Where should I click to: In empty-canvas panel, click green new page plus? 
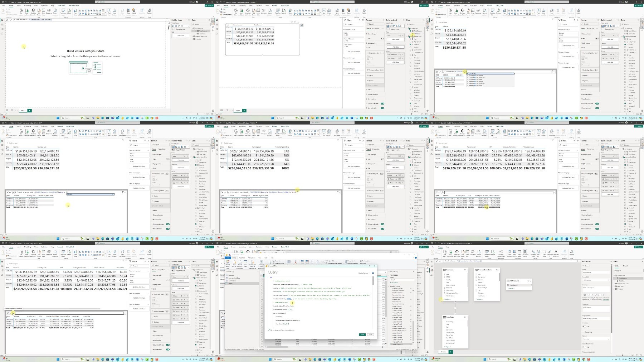[29, 110]
